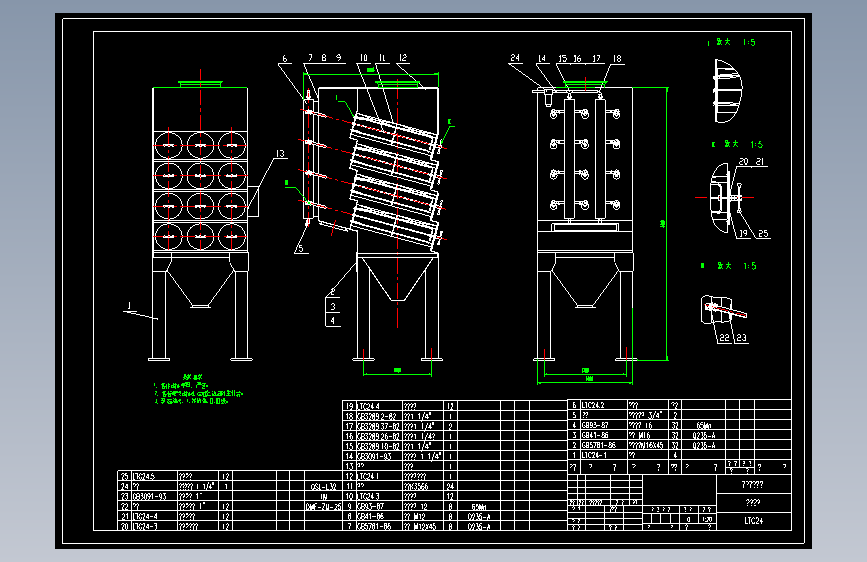Select callout 22 under the bottom detail view
867x562 pixels.
pos(724,337)
